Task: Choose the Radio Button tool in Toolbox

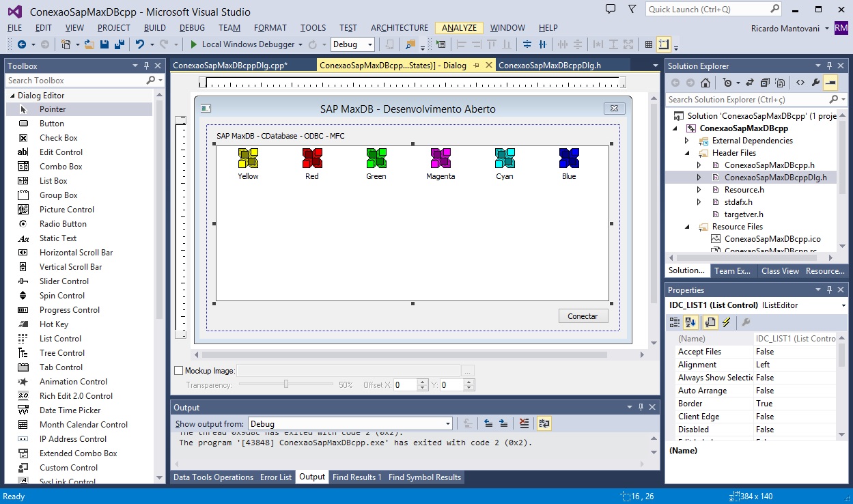Action: 63,224
